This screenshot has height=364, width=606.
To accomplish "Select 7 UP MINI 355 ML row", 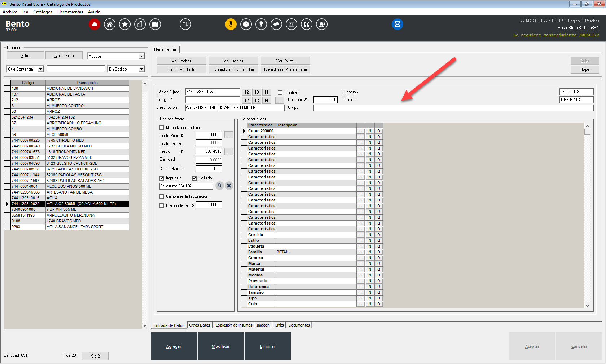I will click(x=67, y=209).
